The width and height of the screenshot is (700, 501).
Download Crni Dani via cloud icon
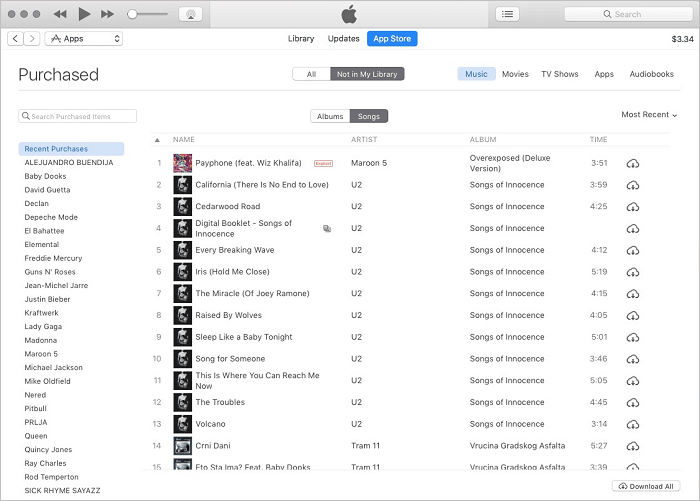[x=633, y=446]
